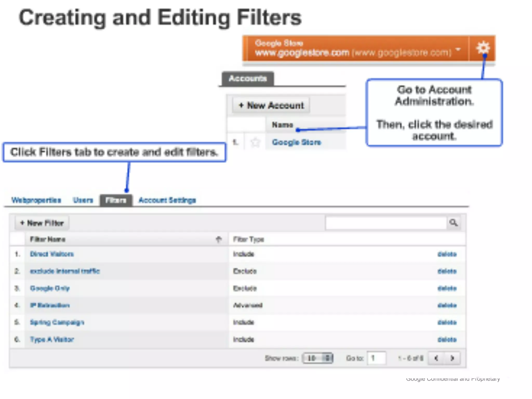The width and height of the screenshot is (532, 399).
Task: Open the Direct Visitors filter
Action: tap(52, 254)
